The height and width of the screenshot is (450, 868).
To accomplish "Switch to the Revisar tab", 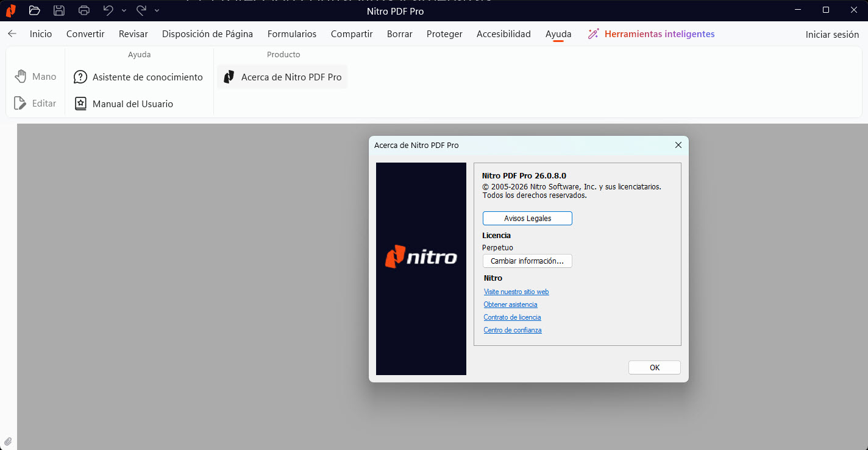I will coord(133,34).
